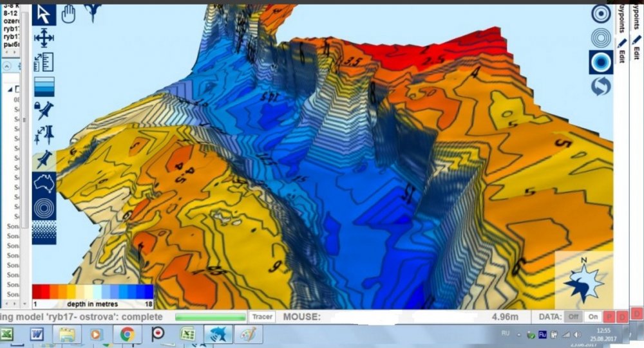
Task: Click the round chevron collapse button in left panel
Action: click(6, 66)
